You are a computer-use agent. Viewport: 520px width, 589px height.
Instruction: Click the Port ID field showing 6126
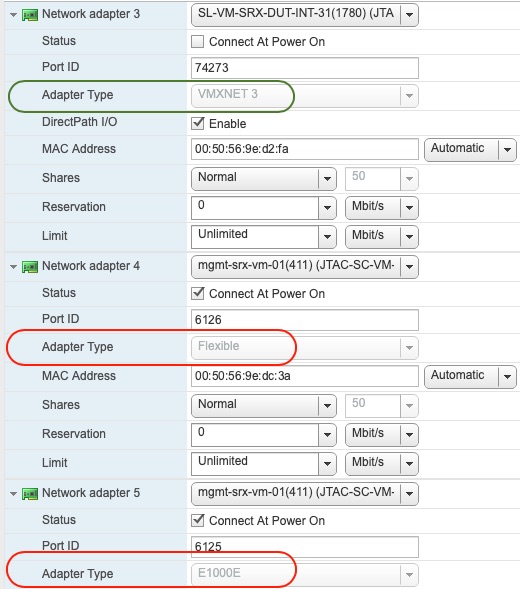click(x=305, y=320)
